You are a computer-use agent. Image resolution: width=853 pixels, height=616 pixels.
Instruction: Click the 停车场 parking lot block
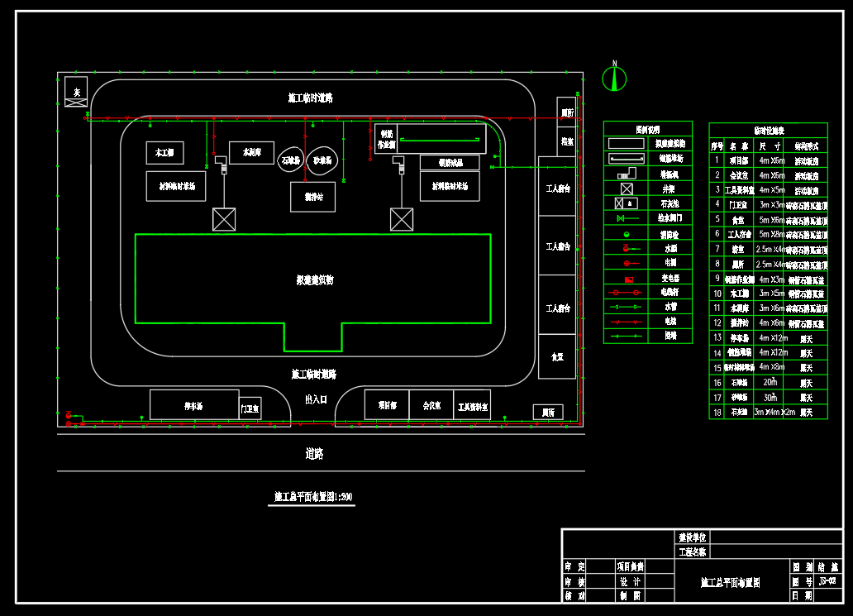tap(194, 405)
